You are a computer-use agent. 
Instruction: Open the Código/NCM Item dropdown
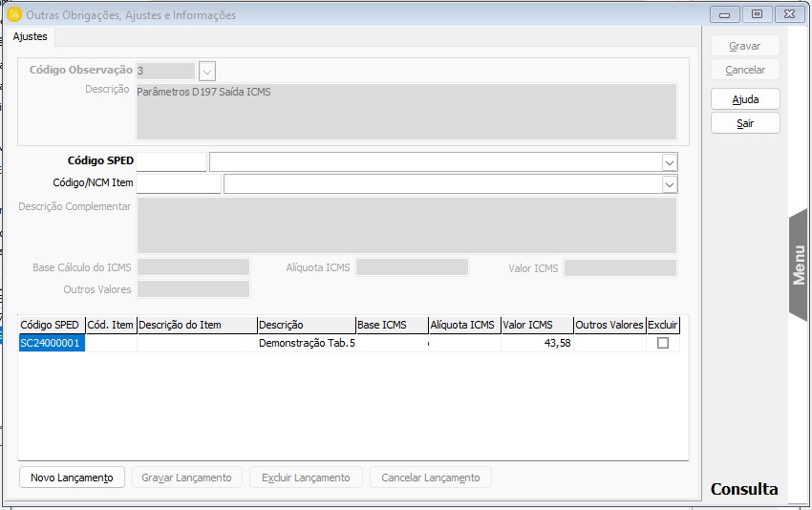click(x=670, y=184)
